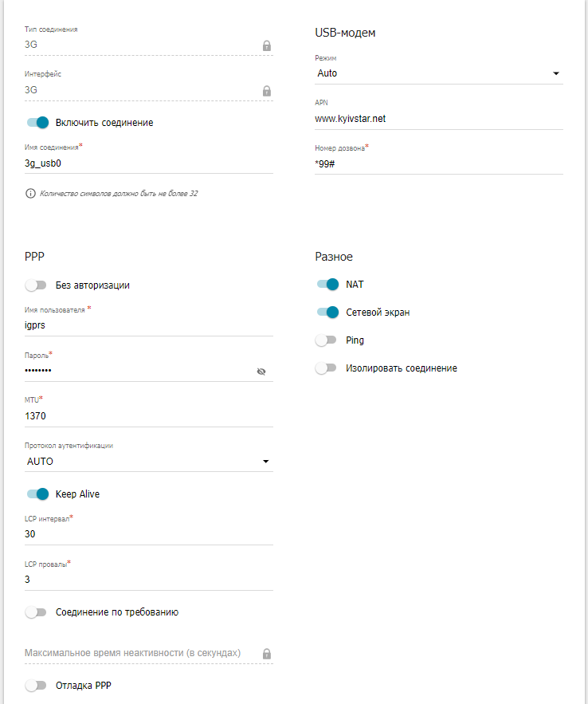Enable the "Без авторизации" switch
588x704 pixels.
(37, 285)
